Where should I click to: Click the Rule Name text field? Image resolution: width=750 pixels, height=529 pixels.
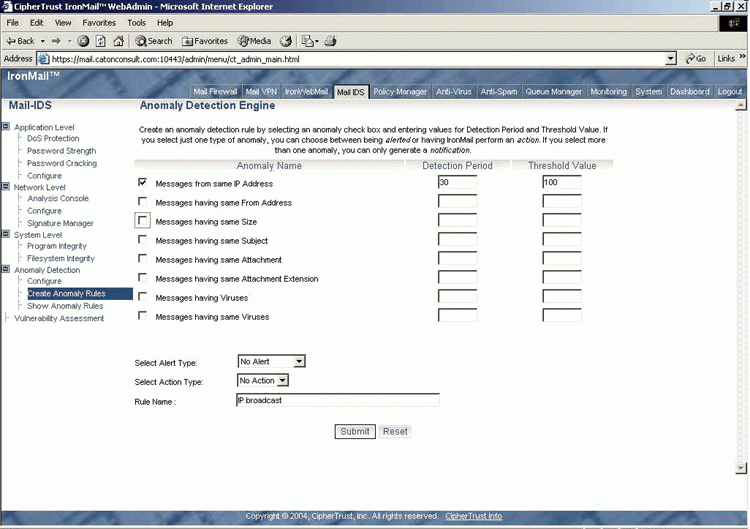point(338,400)
